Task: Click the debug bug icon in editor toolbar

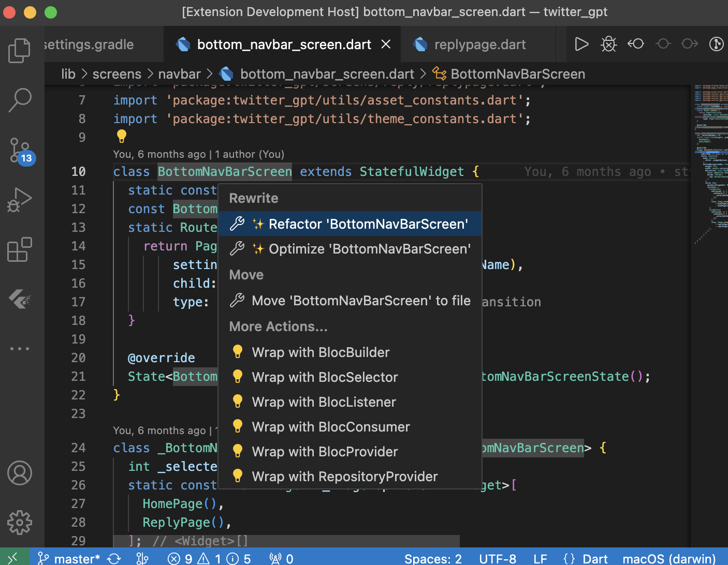Action: (609, 44)
